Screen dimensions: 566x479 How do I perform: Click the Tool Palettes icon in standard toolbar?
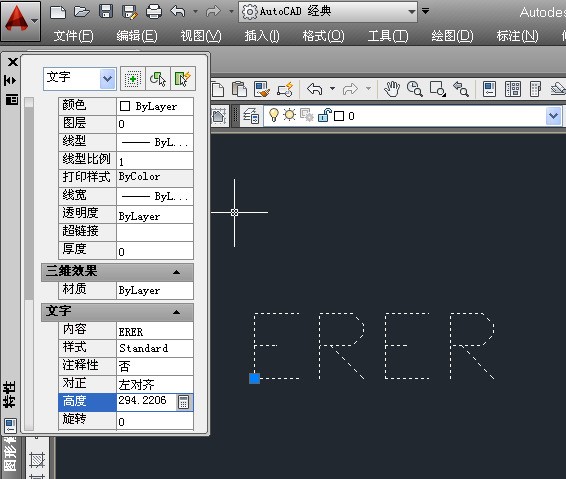pyautogui.click(x=536, y=89)
